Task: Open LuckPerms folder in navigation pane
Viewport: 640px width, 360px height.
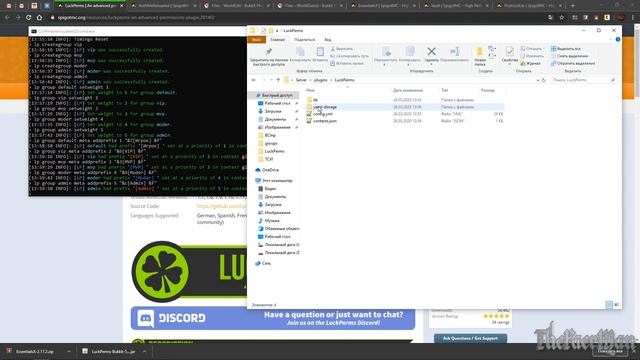Action: click(274, 151)
